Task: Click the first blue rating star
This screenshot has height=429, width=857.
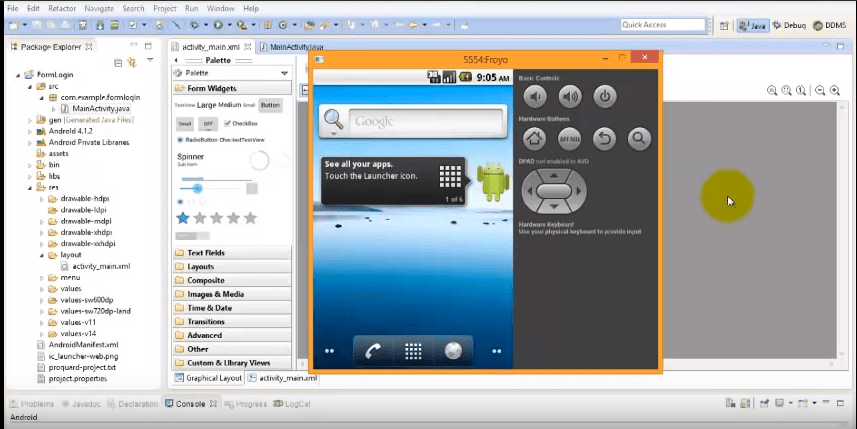Action: (183, 218)
